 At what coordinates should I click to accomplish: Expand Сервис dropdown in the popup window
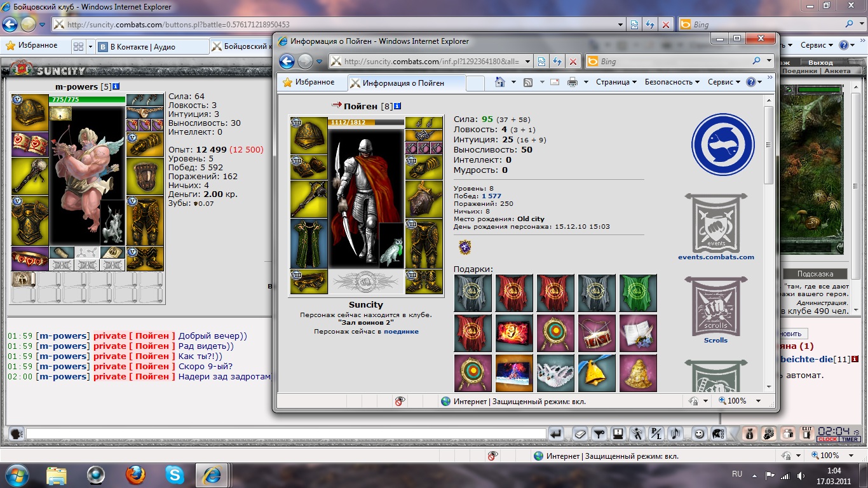724,82
